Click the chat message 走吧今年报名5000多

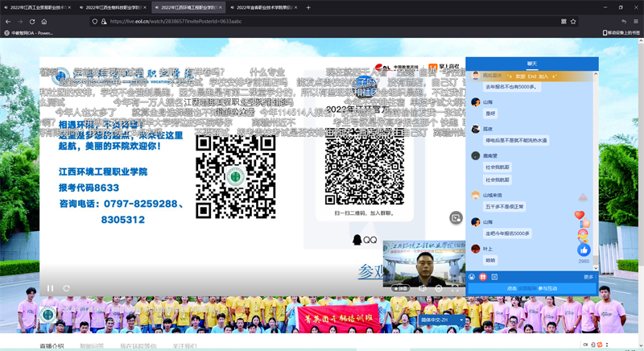pyautogui.click(x=507, y=233)
